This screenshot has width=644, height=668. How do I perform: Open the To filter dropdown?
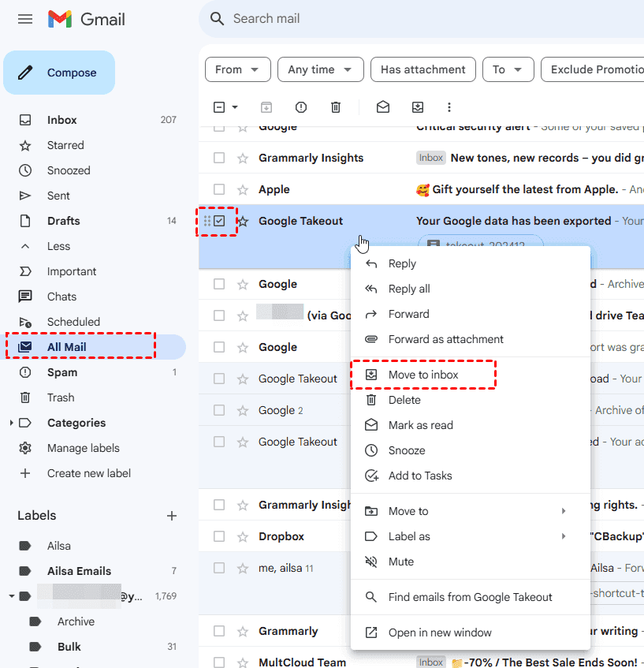(x=508, y=69)
